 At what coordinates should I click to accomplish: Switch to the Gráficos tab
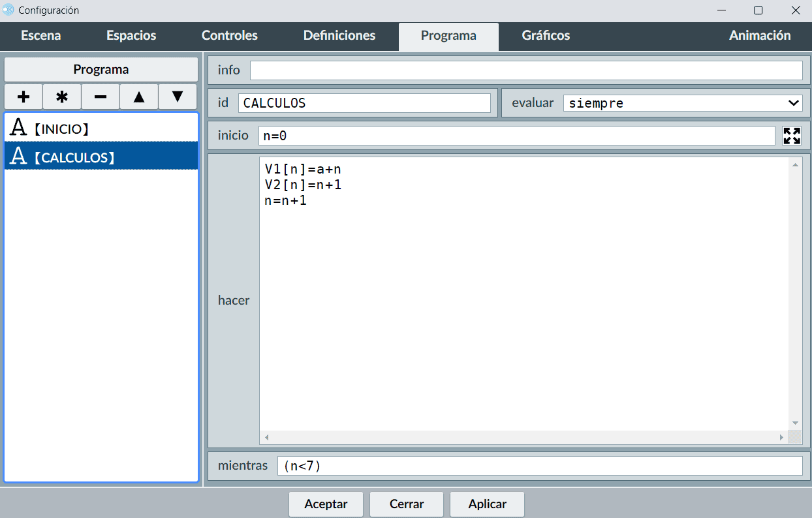pos(546,36)
